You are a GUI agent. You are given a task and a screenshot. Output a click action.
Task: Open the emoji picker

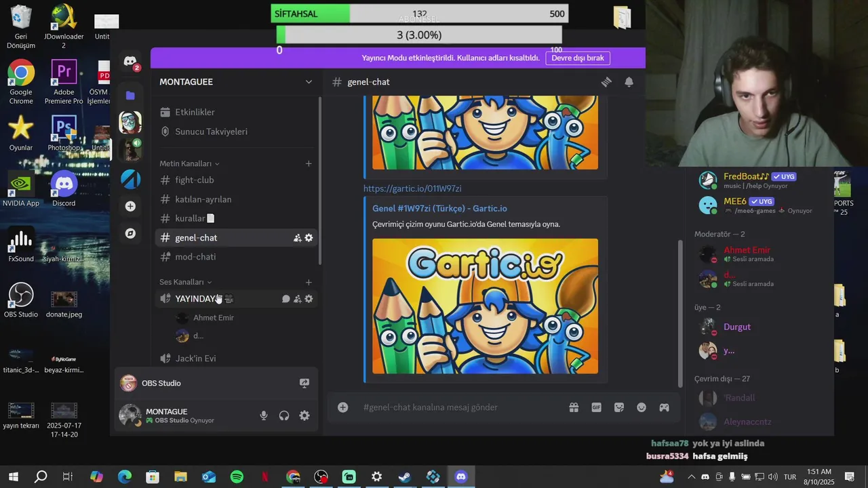[642, 407]
